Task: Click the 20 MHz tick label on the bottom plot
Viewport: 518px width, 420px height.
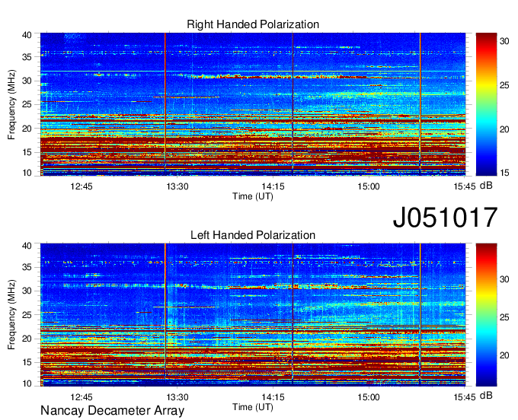Action: (x=27, y=339)
